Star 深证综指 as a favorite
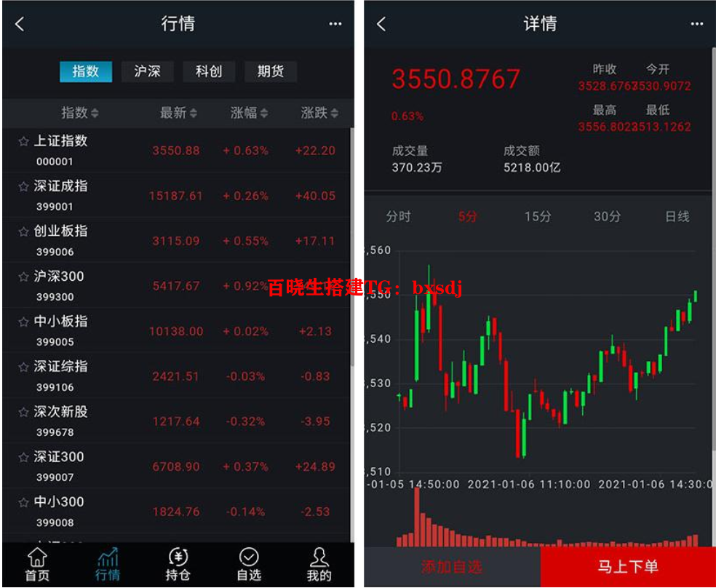This screenshot has width=724, height=588. coord(23,367)
